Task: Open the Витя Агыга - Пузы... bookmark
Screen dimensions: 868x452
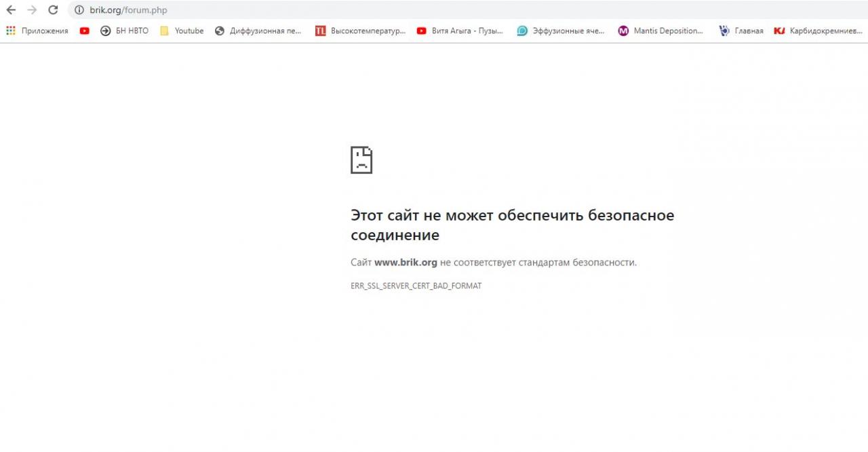Action: 460,31
